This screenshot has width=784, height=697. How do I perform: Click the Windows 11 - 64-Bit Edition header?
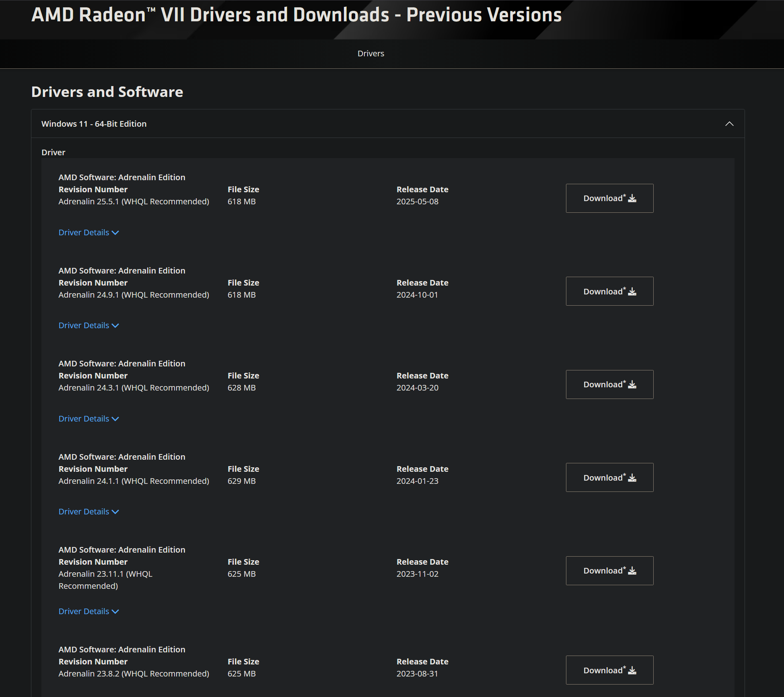click(x=94, y=124)
